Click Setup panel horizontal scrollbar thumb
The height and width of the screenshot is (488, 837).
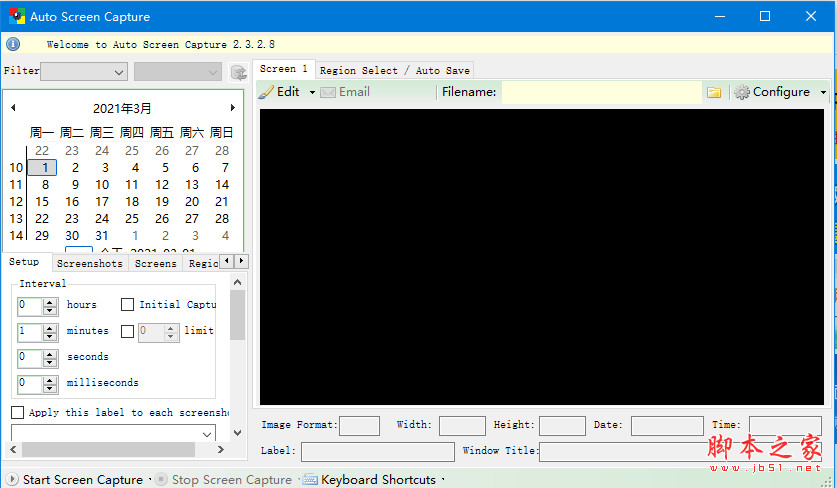pos(108,450)
